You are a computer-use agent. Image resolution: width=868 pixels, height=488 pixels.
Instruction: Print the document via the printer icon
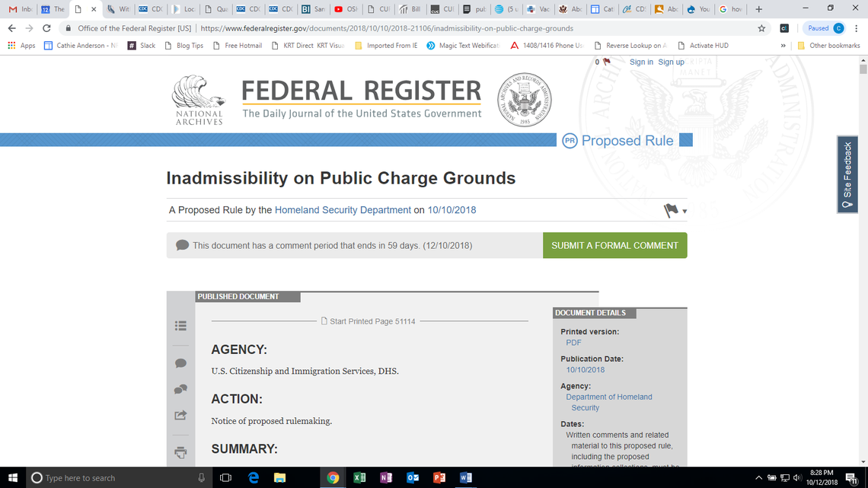tap(180, 452)
